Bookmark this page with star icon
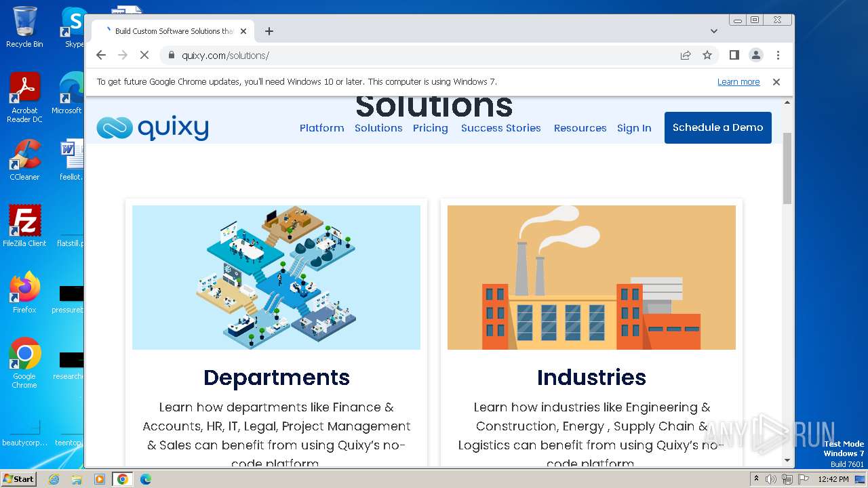 point(707,56)
